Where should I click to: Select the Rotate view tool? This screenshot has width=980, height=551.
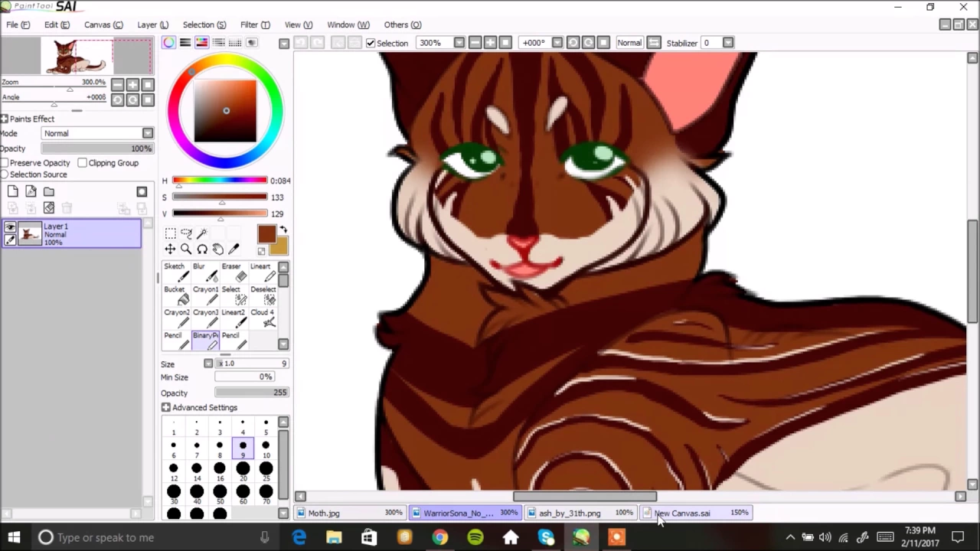click(x=202, y=249)
